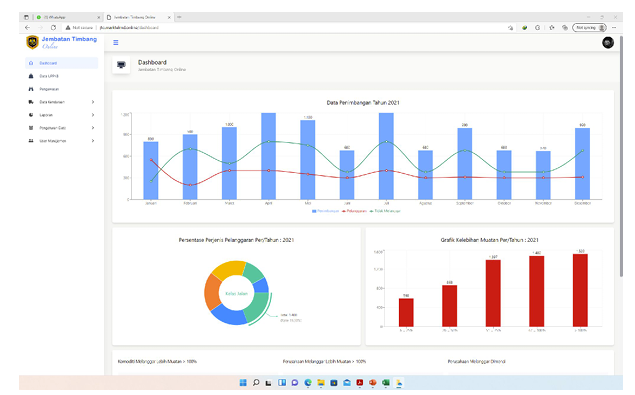Click the Pengaturan Data icon
Image resolution: width=635 pixels, height=395 pixels.
coord(31,128)
